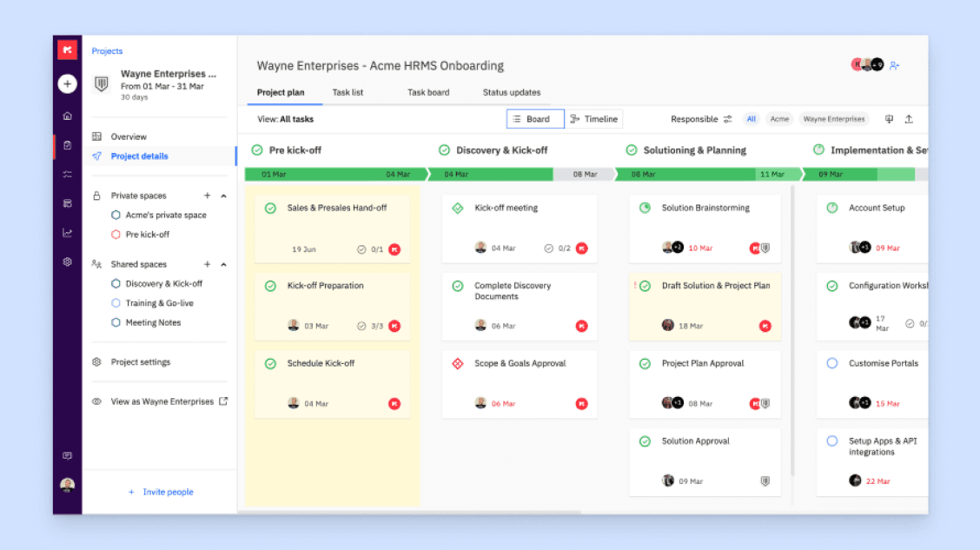Image resolution: width=980 pixels, height=550 pixels.
Task: Collapse the Shared spaces section
Action: pyautogui.click(x=224, y=264)
